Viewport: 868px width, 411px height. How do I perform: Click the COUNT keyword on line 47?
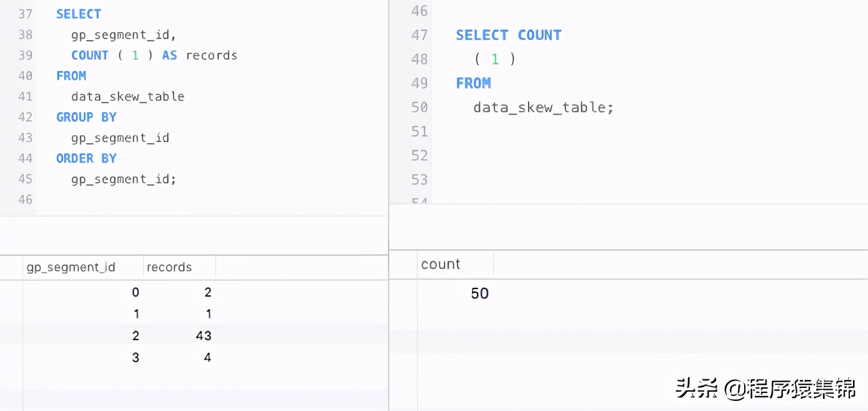[539, 35]
